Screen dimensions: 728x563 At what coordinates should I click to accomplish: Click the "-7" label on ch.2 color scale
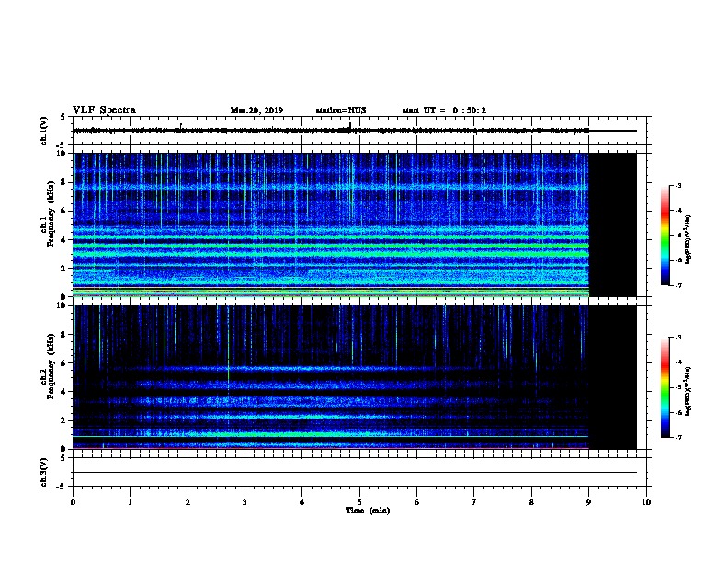(x=677, y=437)
